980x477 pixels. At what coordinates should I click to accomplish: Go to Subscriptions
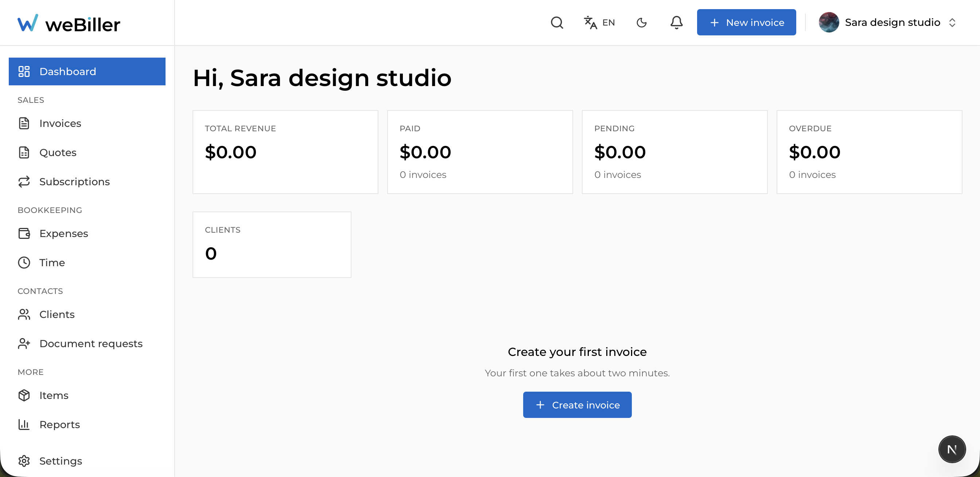[87, 182]
